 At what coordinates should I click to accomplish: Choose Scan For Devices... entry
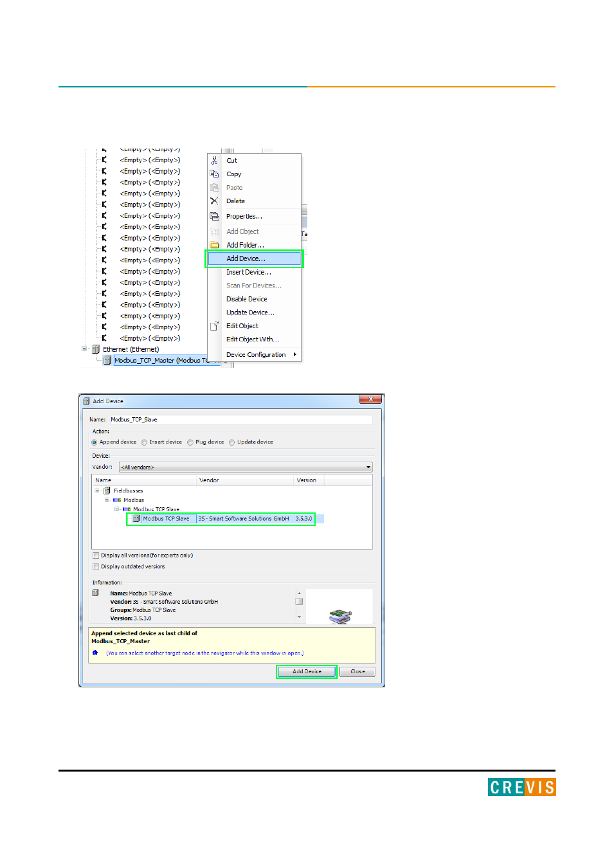[254, 285]
